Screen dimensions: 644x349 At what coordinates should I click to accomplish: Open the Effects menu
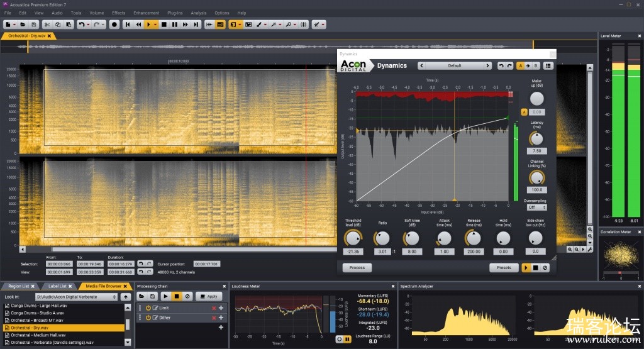118,13
